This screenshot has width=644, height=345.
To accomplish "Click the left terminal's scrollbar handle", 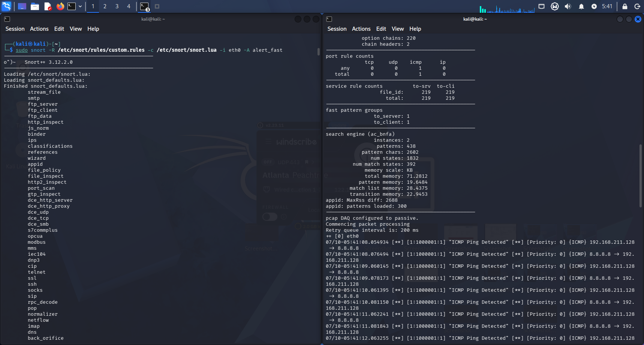I will click(319, 51).
